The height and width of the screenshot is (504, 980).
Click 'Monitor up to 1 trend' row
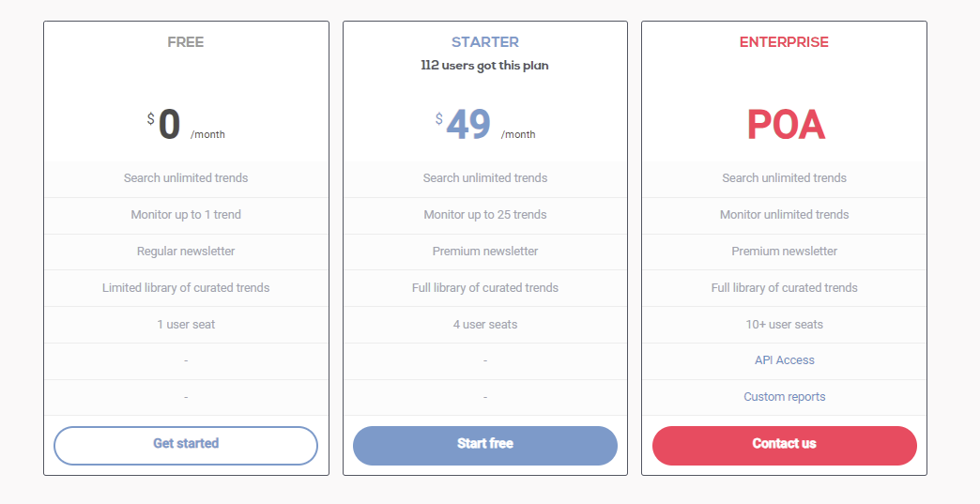pos(186,216)
